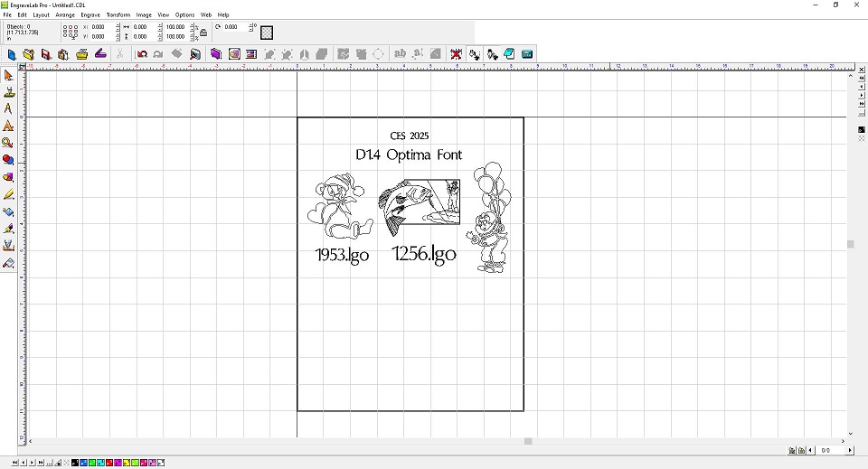The image size is (868, 469).
Task: Select the arrow Select tool
Action: pos(8,75)
